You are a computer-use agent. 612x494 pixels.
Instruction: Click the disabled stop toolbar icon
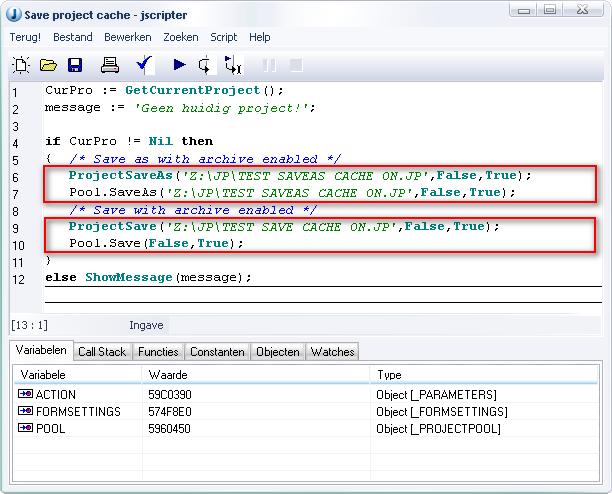click(x=296, y=65)
